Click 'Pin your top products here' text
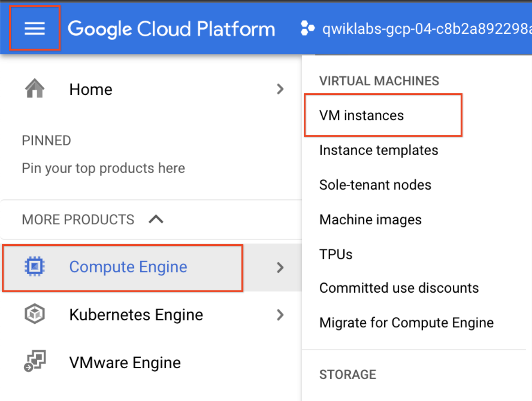The width and height of the screenshot is (532, 401). pyautogui.click(x=103, y=169)
